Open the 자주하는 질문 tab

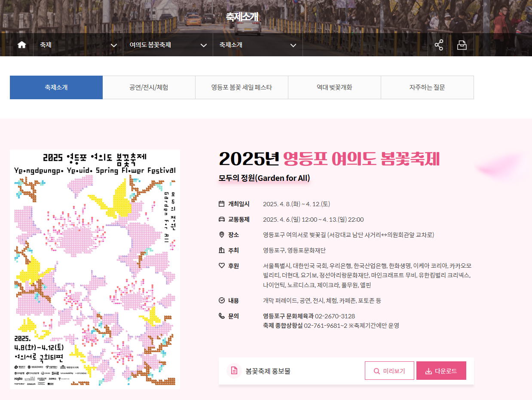pos(427,87)
